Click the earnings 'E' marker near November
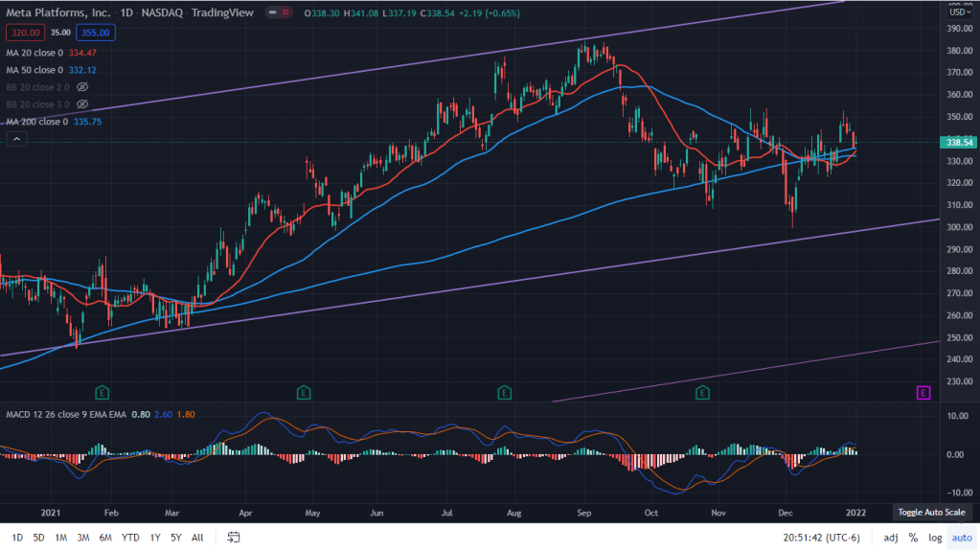 [x=703, y=392]
